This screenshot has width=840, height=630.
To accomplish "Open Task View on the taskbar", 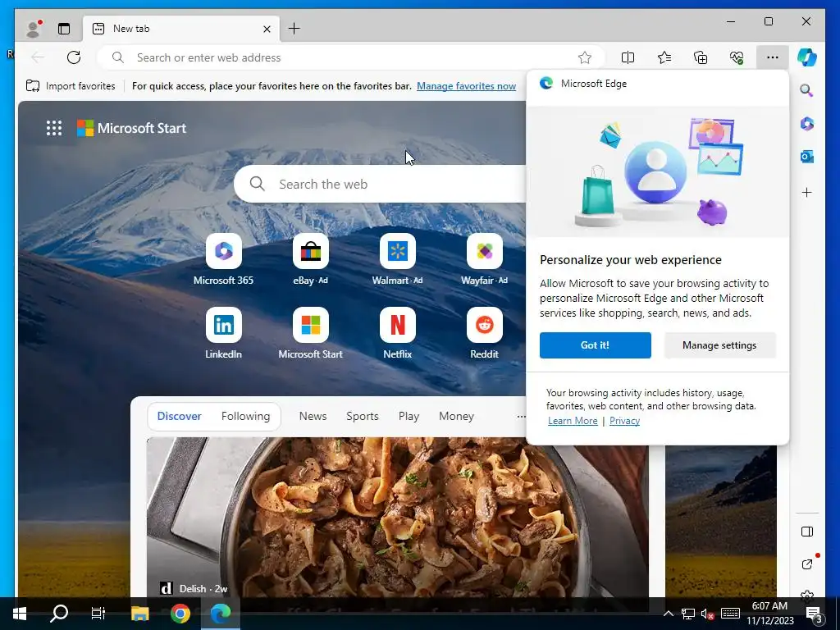I will click(x=98, y=614).
